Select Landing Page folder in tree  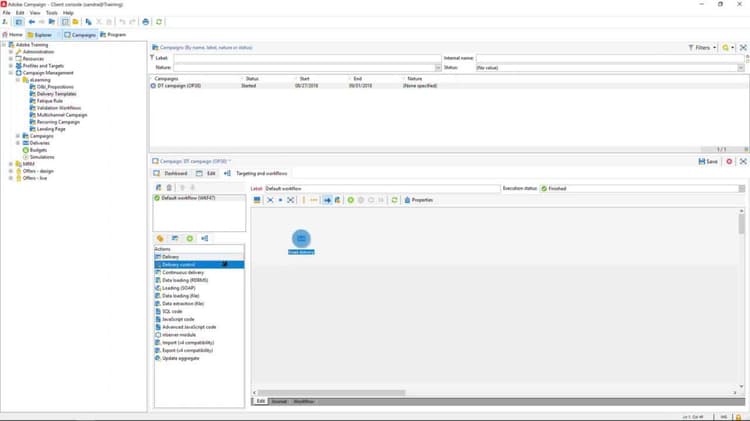(51, 129)
